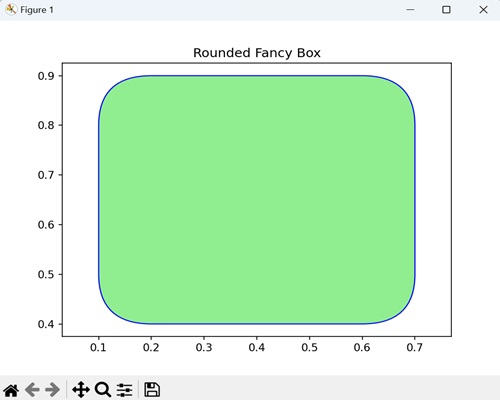The height and width of the screenshot is (400, 500).
Task: Go forward to next view arrow
Action: tap(52, 389)
